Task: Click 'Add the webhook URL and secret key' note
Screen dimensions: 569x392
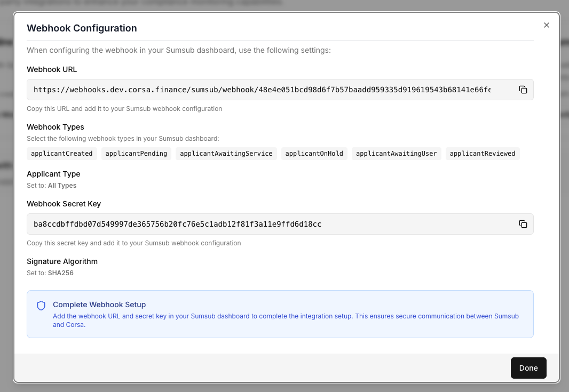Action: (x=286, y=321)
